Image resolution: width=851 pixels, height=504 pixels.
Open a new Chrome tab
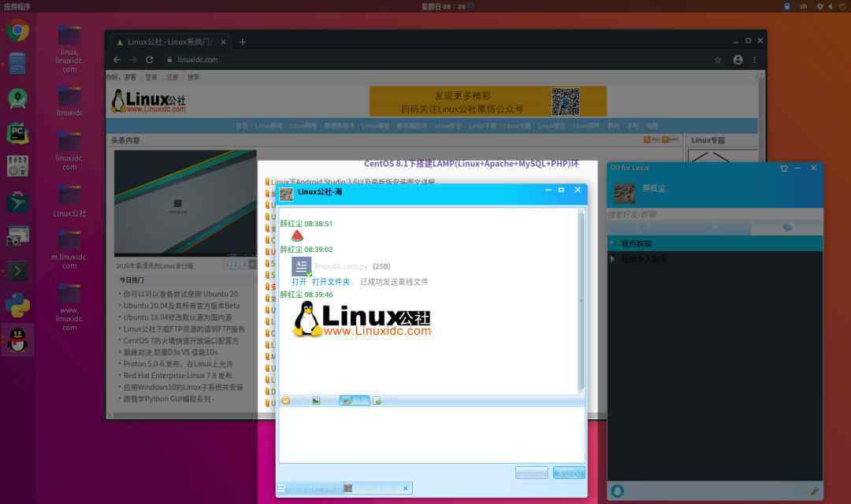pos(243,42)
